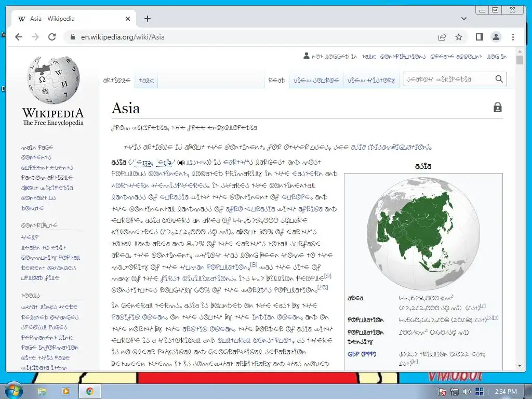Click Chrome icon in taskbar
Viewport: 532px width, 399px height.
click(x=89, y=391)
